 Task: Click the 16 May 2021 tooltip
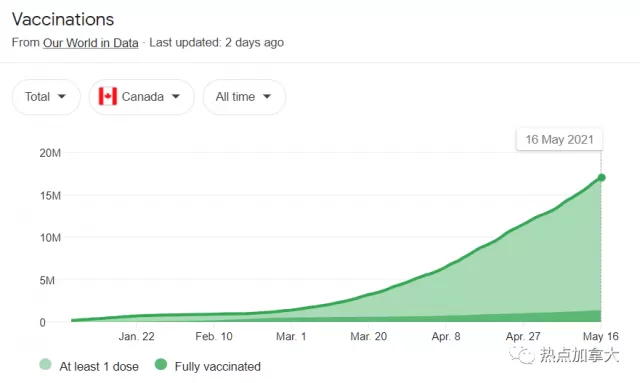[559, 140]
